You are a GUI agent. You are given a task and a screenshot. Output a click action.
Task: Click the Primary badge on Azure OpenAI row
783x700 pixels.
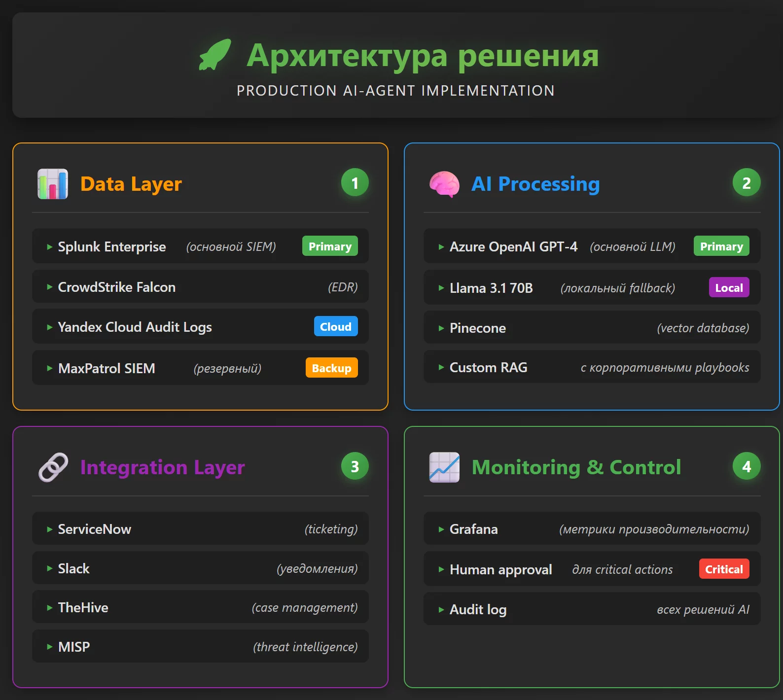coord(721,246)
